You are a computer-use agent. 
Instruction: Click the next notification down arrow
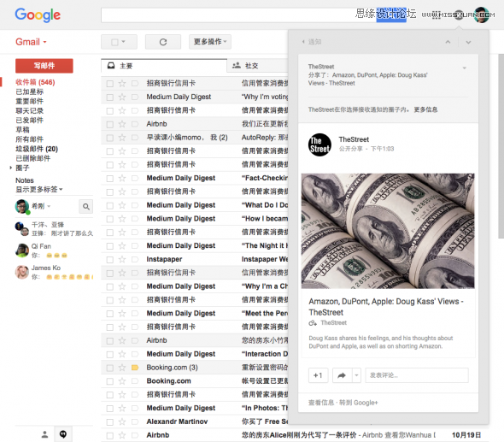point(468,42)
